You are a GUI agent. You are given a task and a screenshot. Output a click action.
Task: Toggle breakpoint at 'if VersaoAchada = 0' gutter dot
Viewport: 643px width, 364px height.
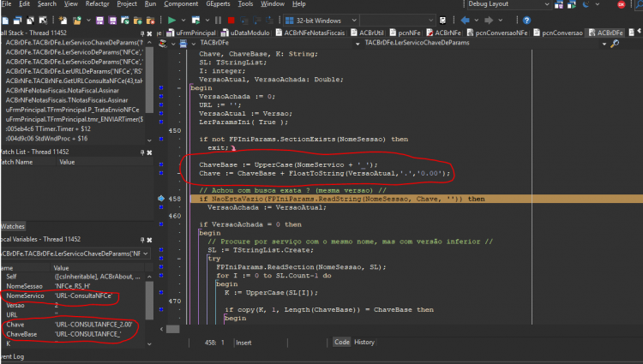tap(161, 224)
